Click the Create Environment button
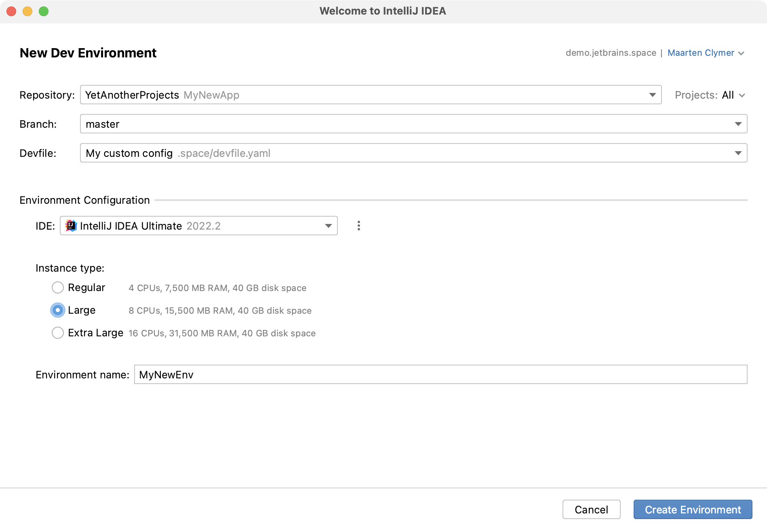The image size is (767, 532). point(693,509)
